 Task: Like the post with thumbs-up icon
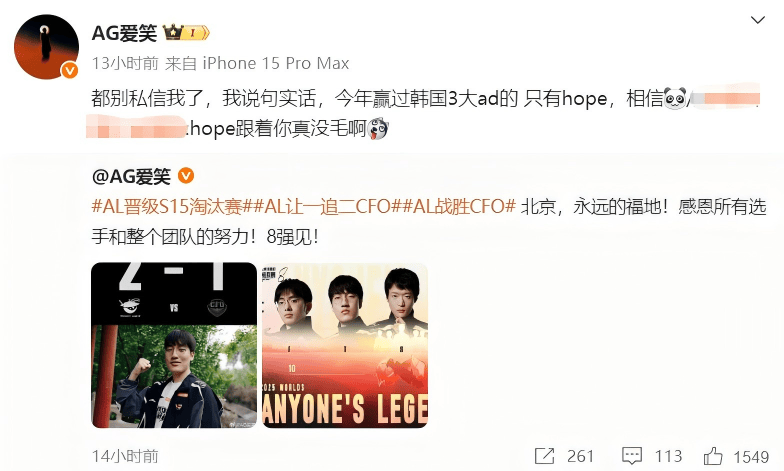point(713,456)
